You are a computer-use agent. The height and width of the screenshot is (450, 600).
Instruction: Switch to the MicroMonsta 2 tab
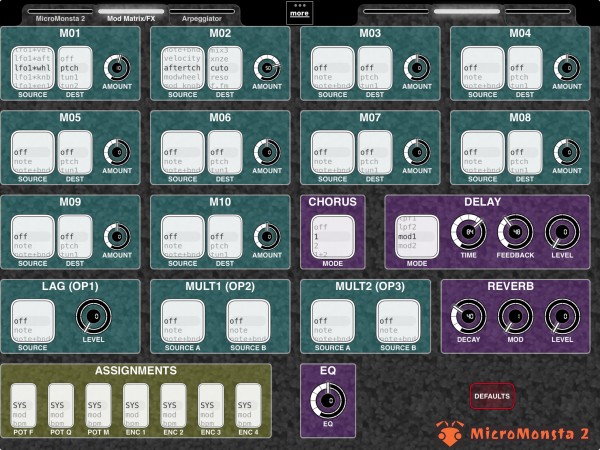60,16
